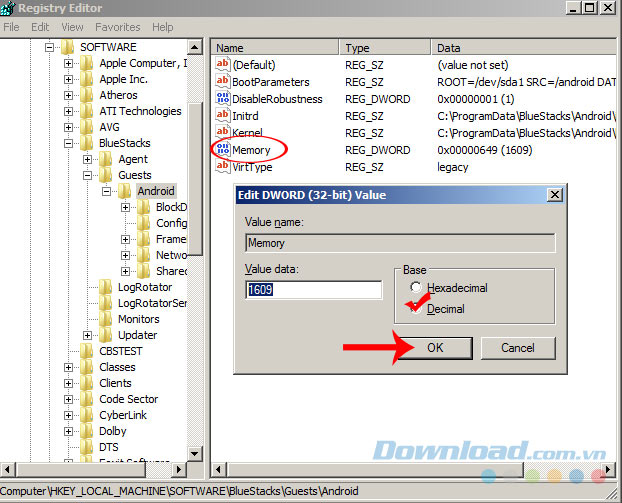Click the Initrd string value icon

(223, 115)
